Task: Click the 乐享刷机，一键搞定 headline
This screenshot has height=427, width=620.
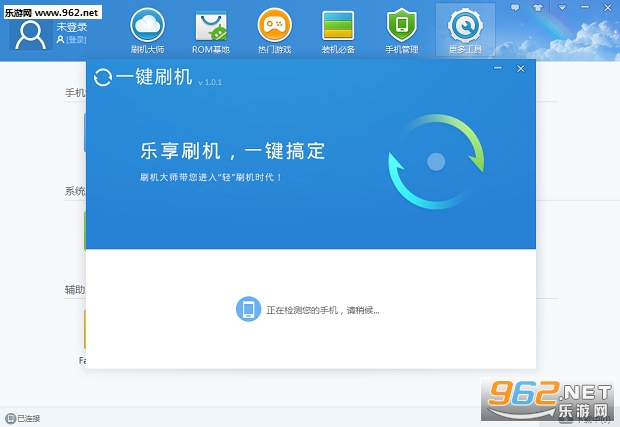Action: pos(233,151)
